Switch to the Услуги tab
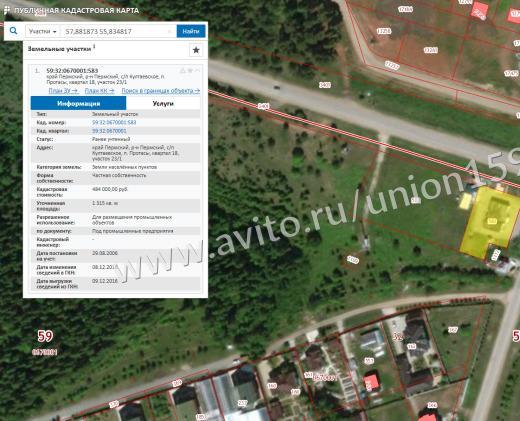 click(x=163, y=103)
